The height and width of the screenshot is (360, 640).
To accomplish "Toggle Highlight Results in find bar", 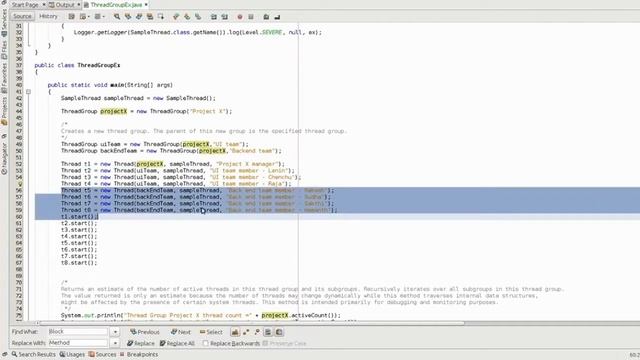I will 268,332.
